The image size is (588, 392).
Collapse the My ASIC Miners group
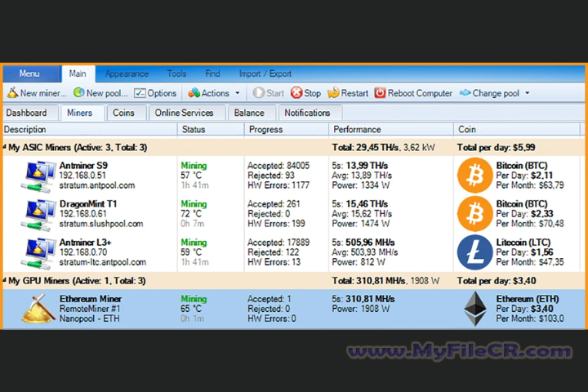5,147
